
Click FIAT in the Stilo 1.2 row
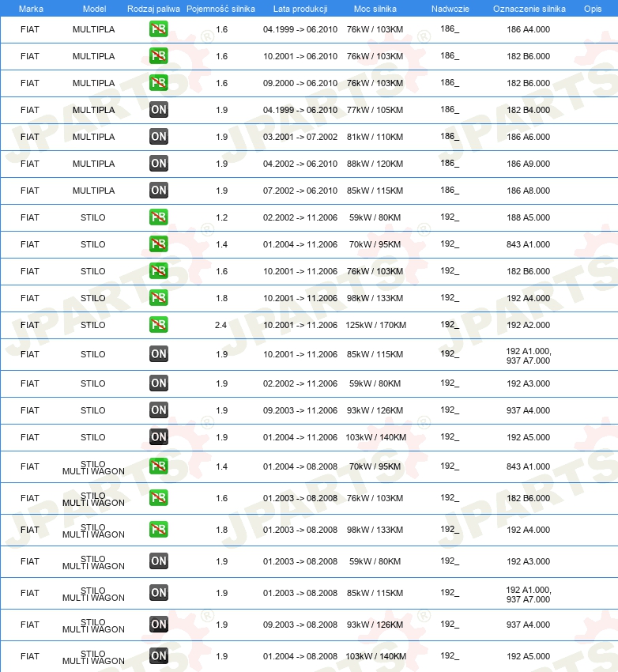29,217
